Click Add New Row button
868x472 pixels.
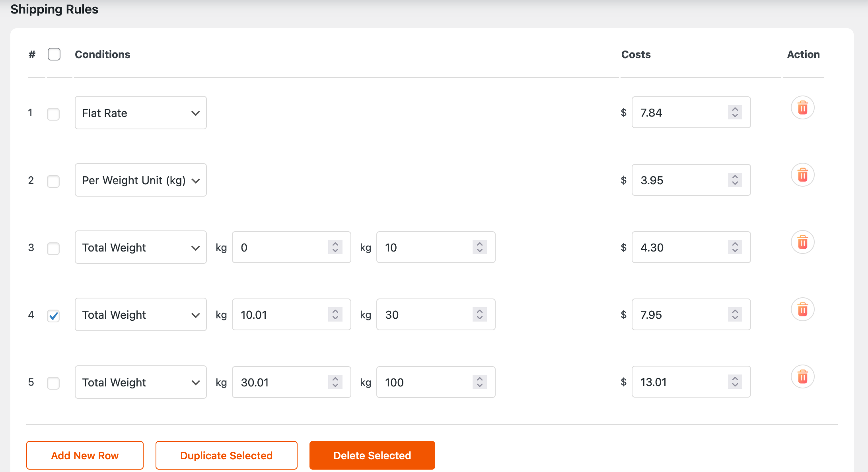[85, 455]
